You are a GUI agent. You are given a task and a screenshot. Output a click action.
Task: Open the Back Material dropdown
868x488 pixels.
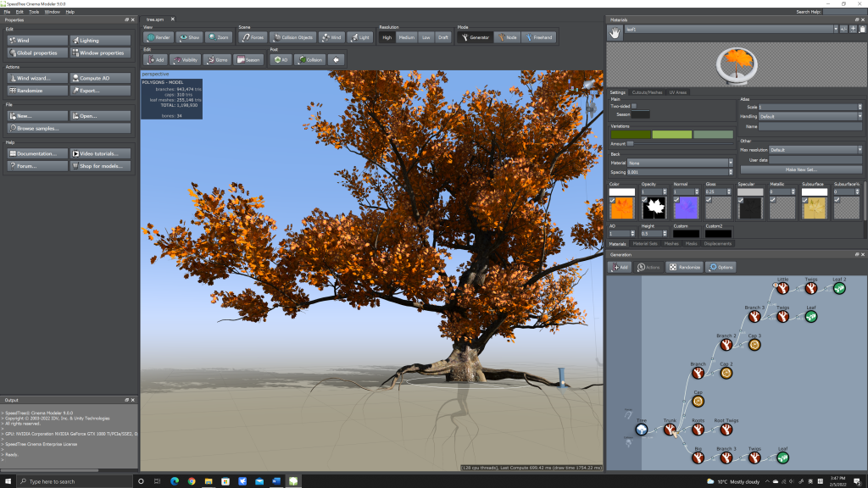coord(679,162)
